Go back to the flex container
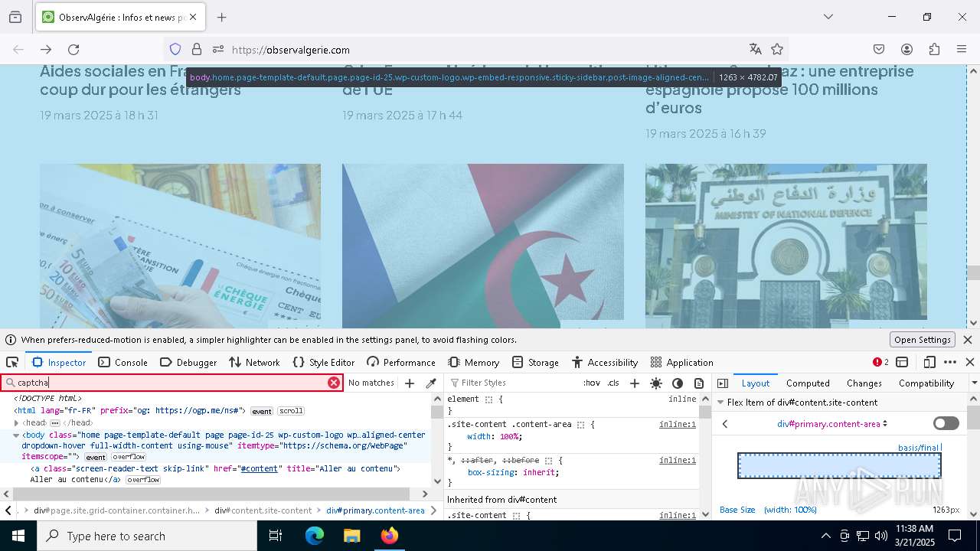980x551 pixels. (725, 423)
